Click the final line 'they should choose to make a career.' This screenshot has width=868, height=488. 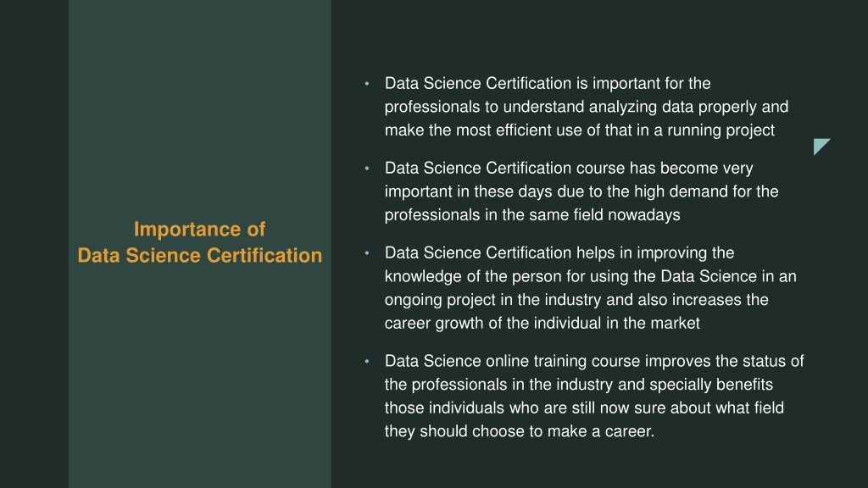[x=520, y=431]
